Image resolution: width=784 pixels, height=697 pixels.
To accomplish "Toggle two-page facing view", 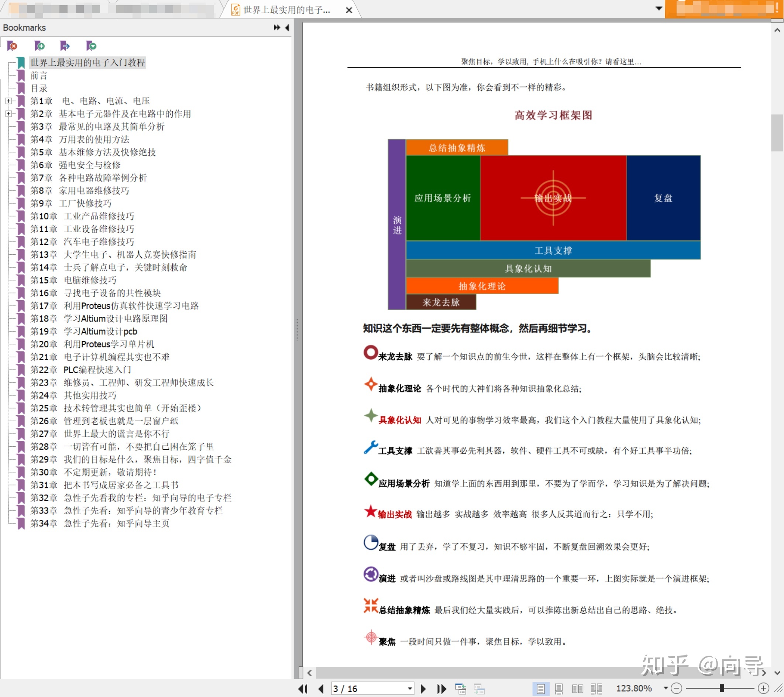I will tap(577, 689).
